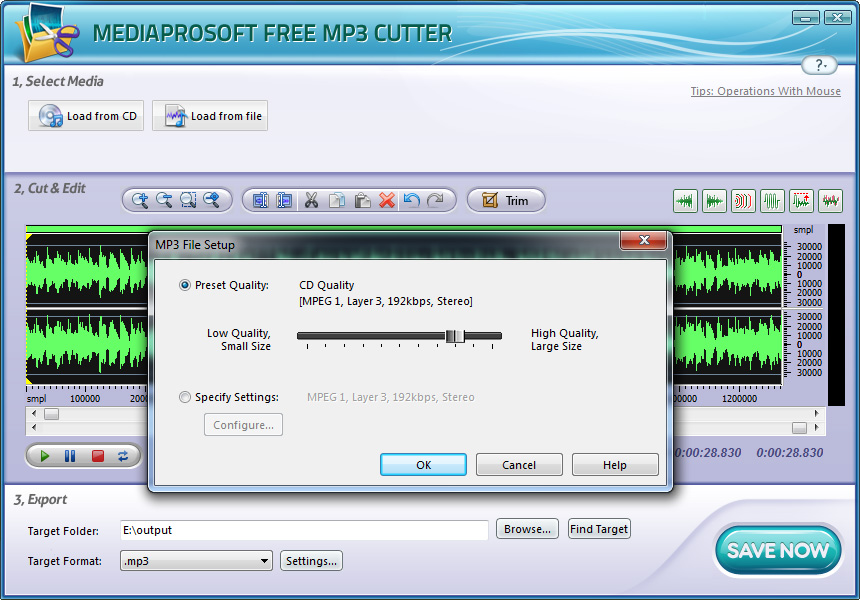Open the Target Format dropdown
The width and height of the screenshot is (860, 600).
[x=196, y=561]
